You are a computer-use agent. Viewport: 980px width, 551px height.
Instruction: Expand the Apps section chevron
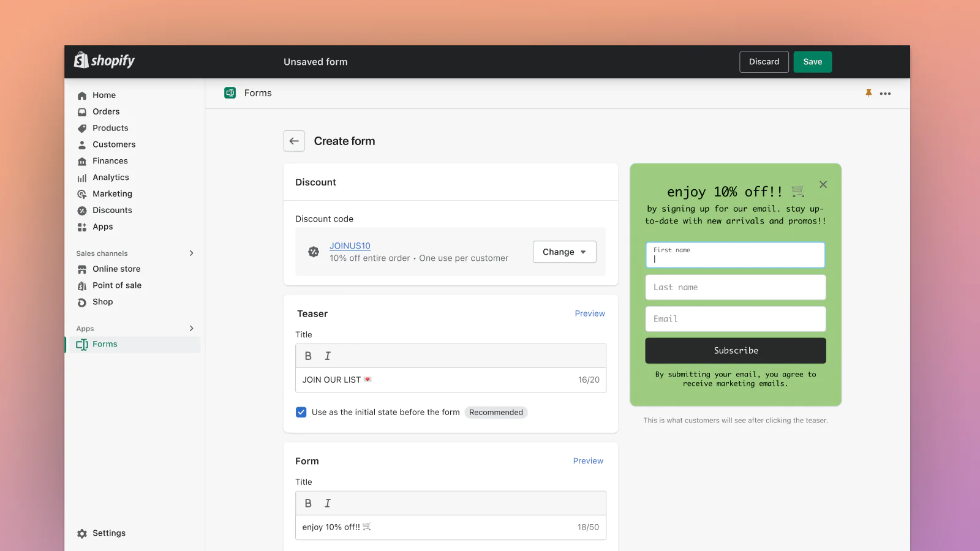pos(192,329)
